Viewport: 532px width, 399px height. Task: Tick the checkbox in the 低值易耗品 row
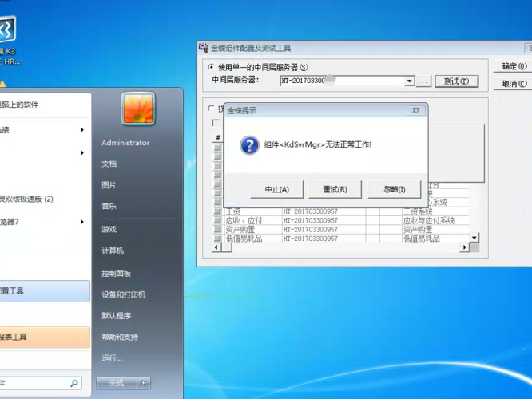point(217,239)
